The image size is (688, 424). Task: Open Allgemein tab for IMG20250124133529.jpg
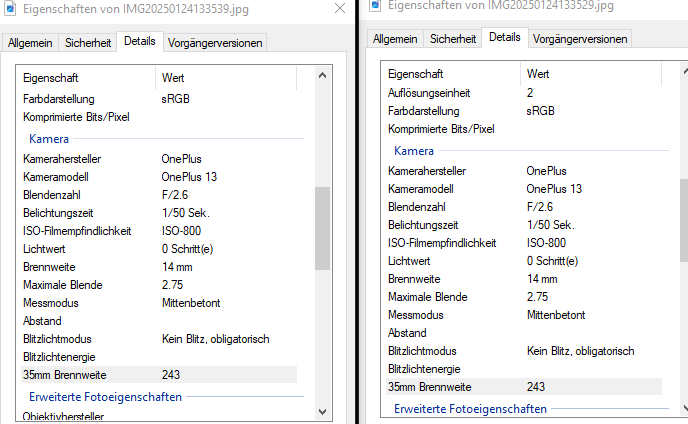[x=395, y=39]
